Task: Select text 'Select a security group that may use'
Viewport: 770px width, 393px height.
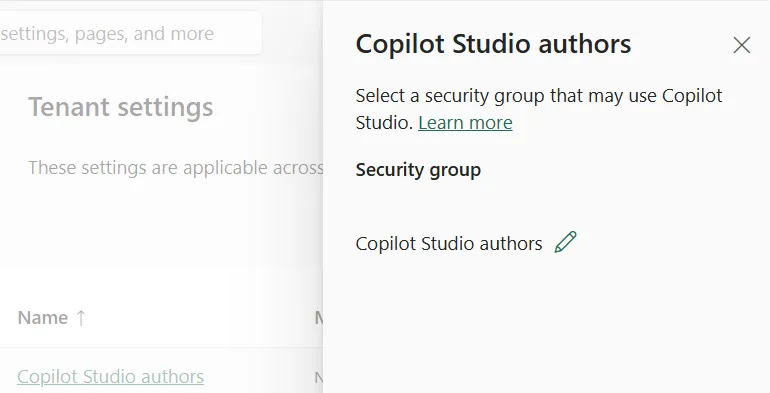Action: pos(506,96)
